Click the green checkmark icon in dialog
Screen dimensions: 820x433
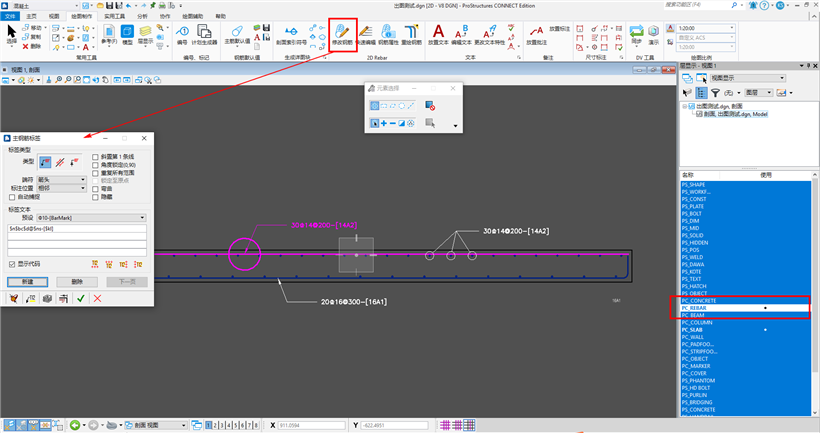(79, 298)
